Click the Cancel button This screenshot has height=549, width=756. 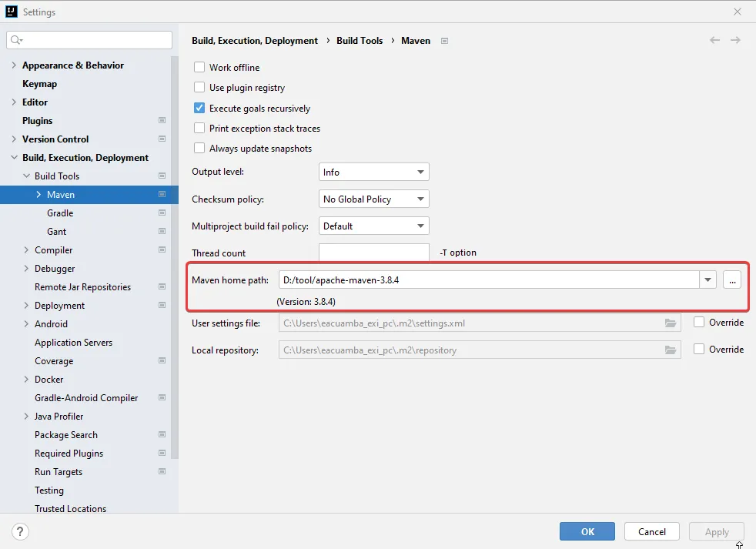[652, 531]
